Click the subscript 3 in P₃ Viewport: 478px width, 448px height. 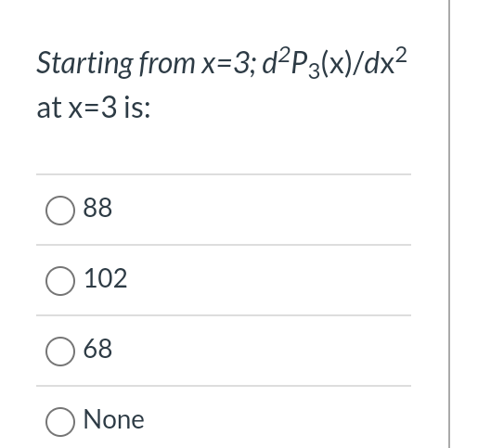click(x=314, y=71)
